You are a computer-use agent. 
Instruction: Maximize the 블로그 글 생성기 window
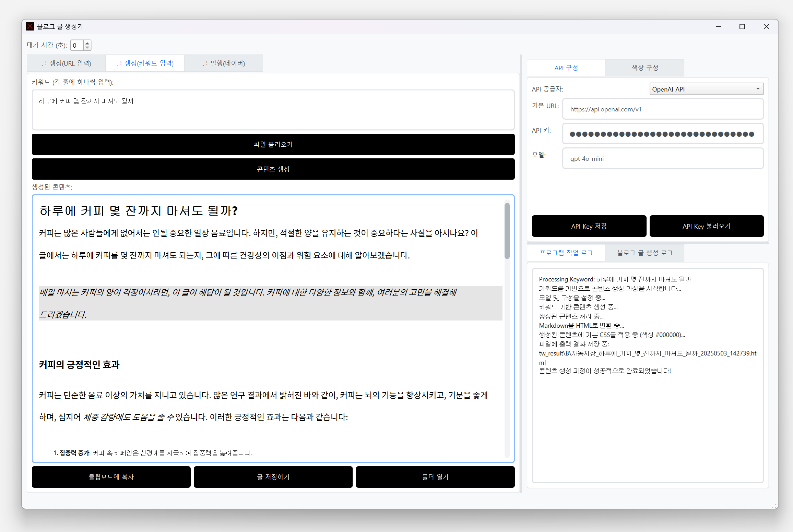742,26
